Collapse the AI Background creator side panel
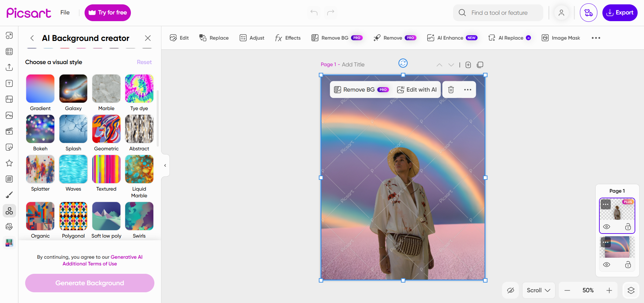 point(165,165)
